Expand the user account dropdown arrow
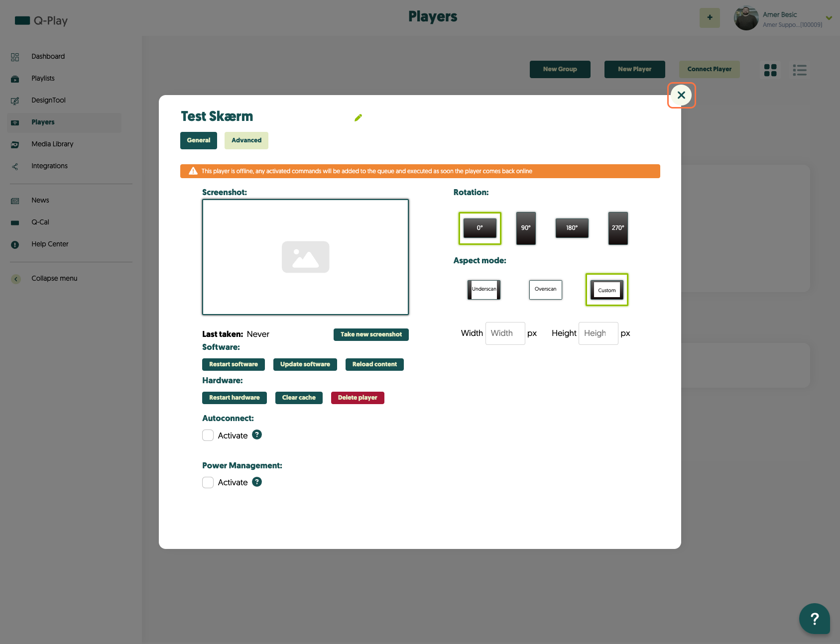The image size is (840, 644). [829, 18]
